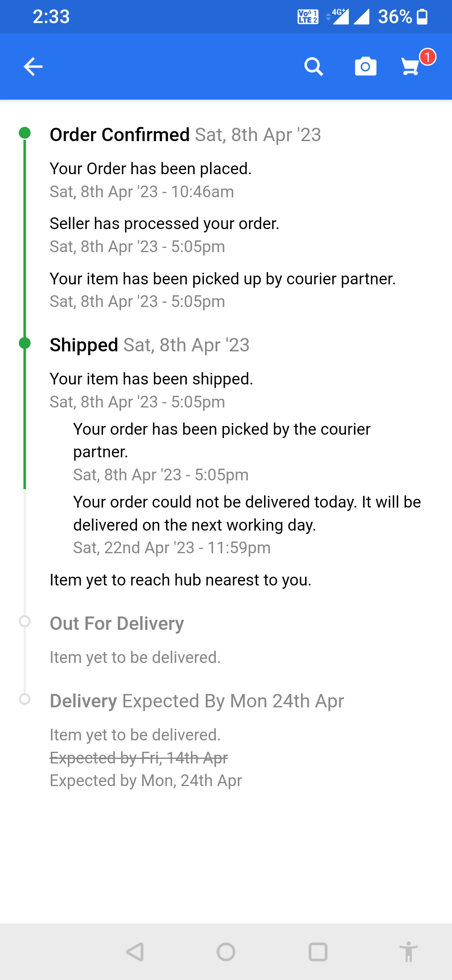
Task: Open camera image search icon
Action: [365, 67]
